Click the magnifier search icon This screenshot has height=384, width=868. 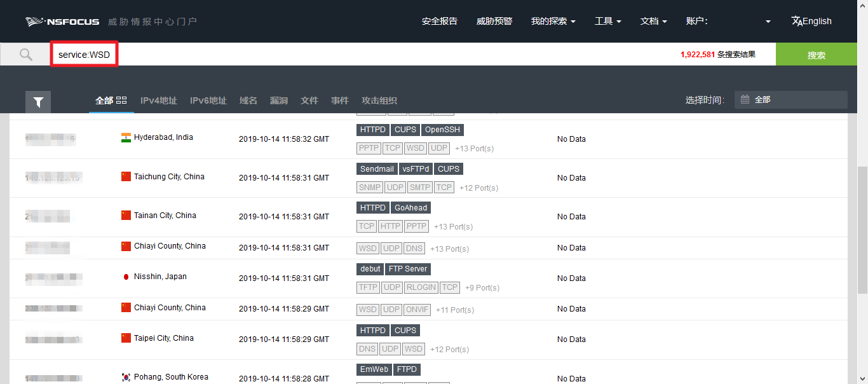point(25,55)
